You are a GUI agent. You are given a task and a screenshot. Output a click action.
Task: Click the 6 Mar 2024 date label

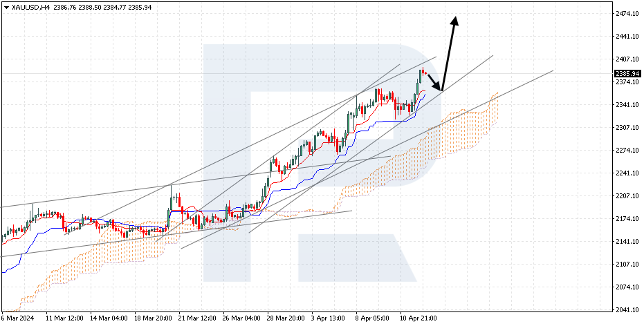[17, 318]
